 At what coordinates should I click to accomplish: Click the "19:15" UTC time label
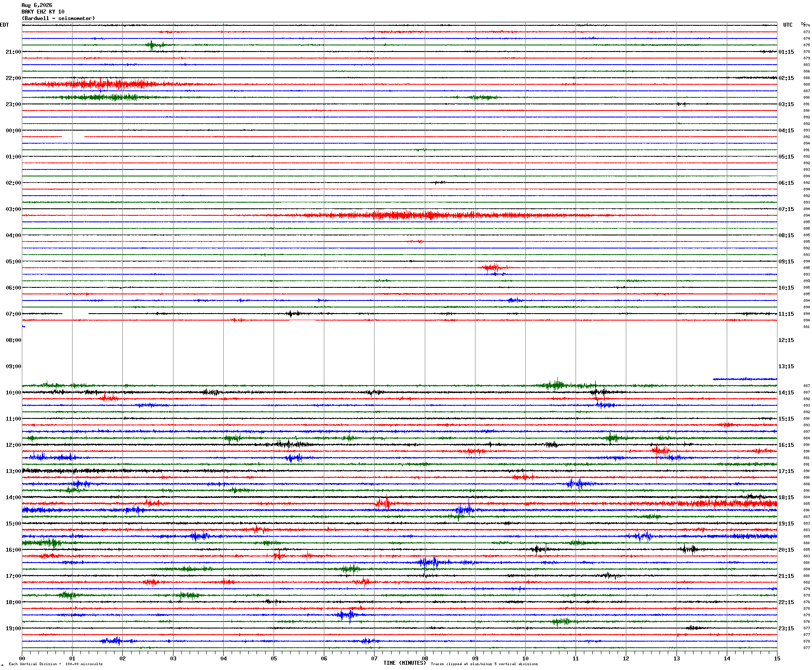point(786,524)
